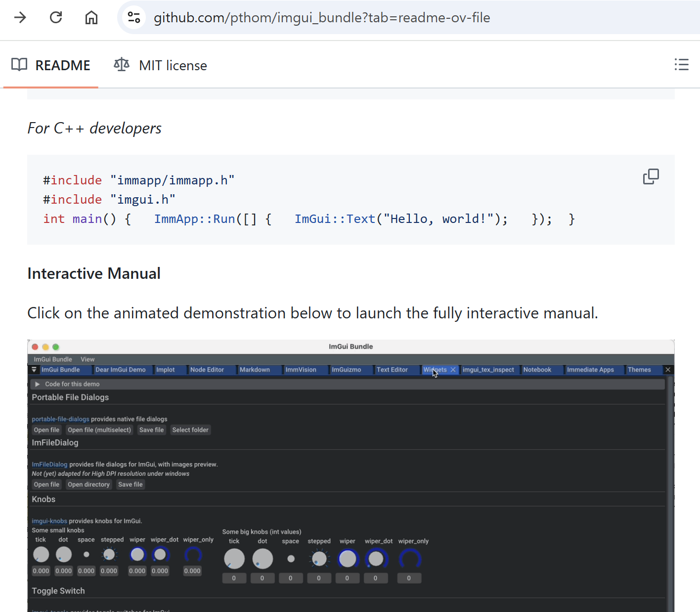Close the Widgets tab with its X

(x=453, y=370)
